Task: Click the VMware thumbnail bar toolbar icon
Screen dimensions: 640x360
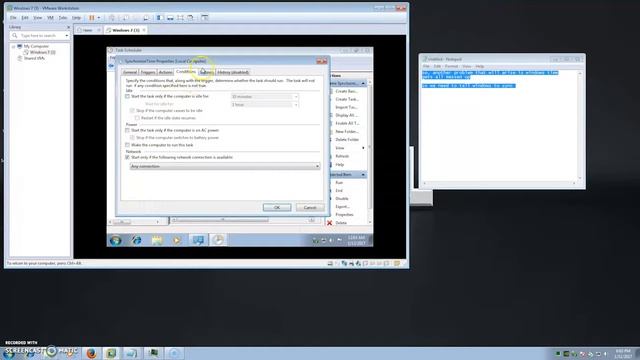Action: tap(170, 18)
